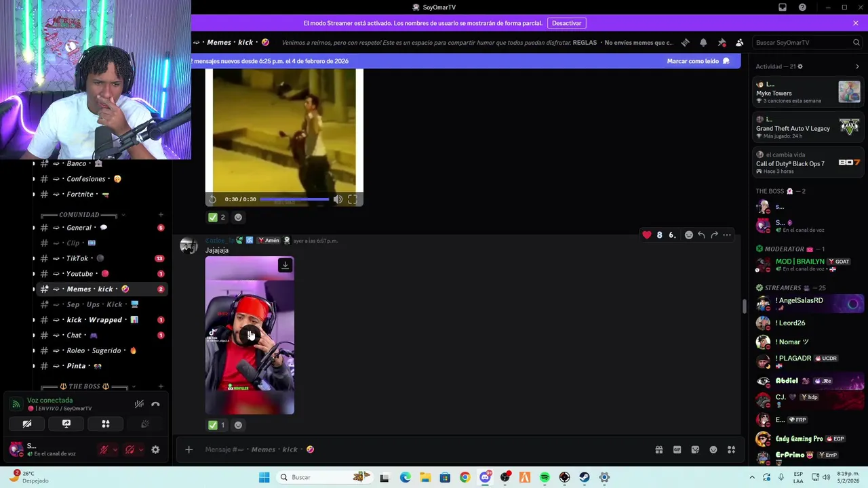Forward the Jajajaja message
Image resolution: width=868 pixels, height=488 pixels.
click(714, 235)
